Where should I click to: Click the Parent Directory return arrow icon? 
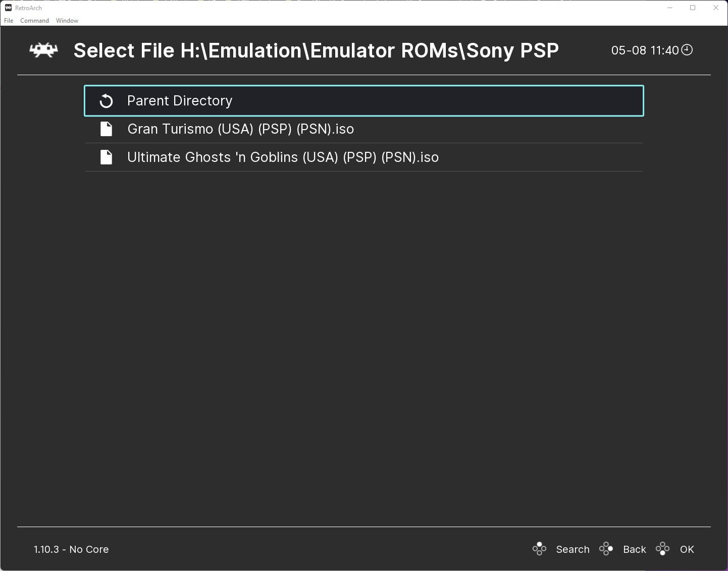(x=106, y=100)
